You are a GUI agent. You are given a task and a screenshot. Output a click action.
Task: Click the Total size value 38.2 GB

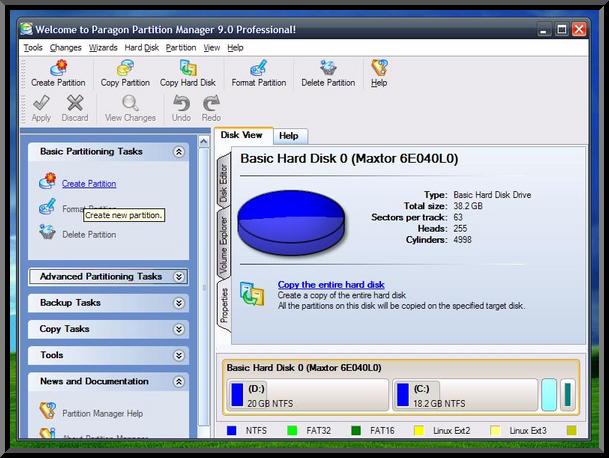[x=468, y=206]
